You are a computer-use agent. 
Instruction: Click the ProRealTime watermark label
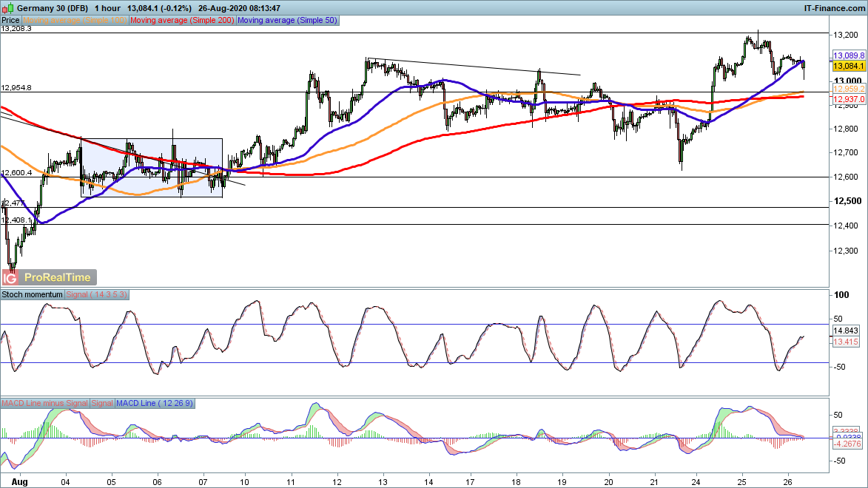pos(58,278)
